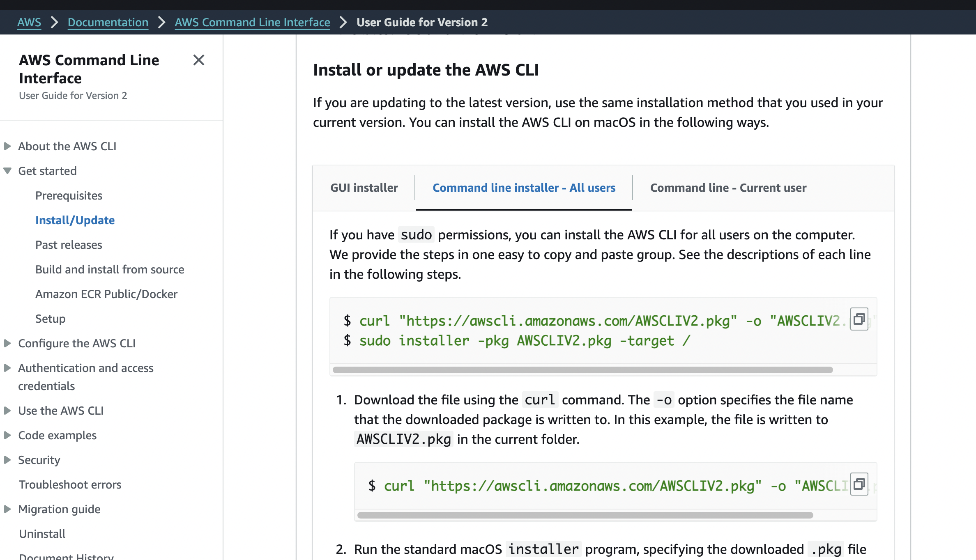Close the sidebar navigation panel
This screenshot has height=560, width=976.
pos(199,60)
